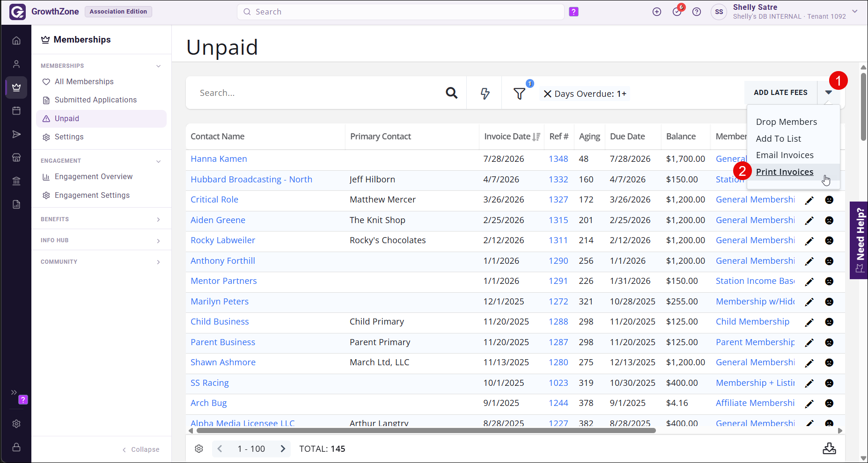
Task: Select the Memberships crown icon in rail
Action: 16,87
